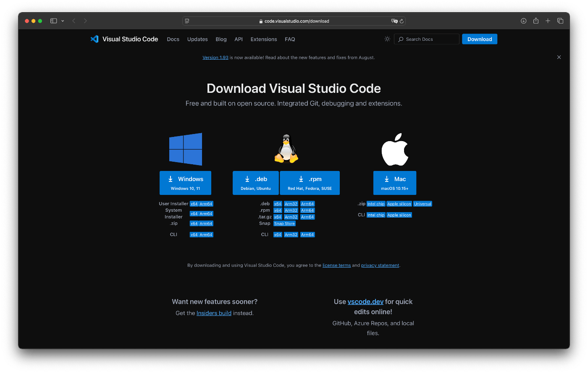This screenshot has width=588, height=373.
Task: Reload the page with the refresh icon
Action: 402,21
